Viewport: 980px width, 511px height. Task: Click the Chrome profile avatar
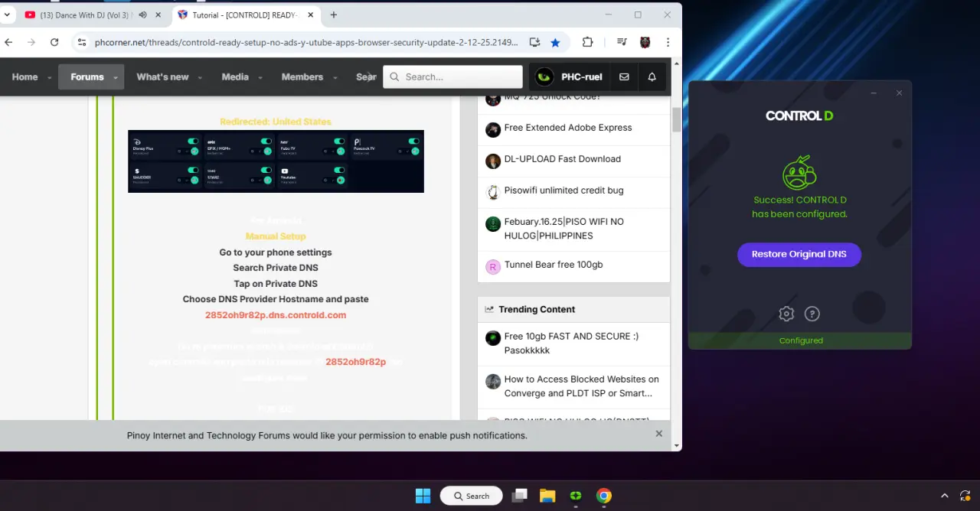pyautogui.click(x=645, y=43)
